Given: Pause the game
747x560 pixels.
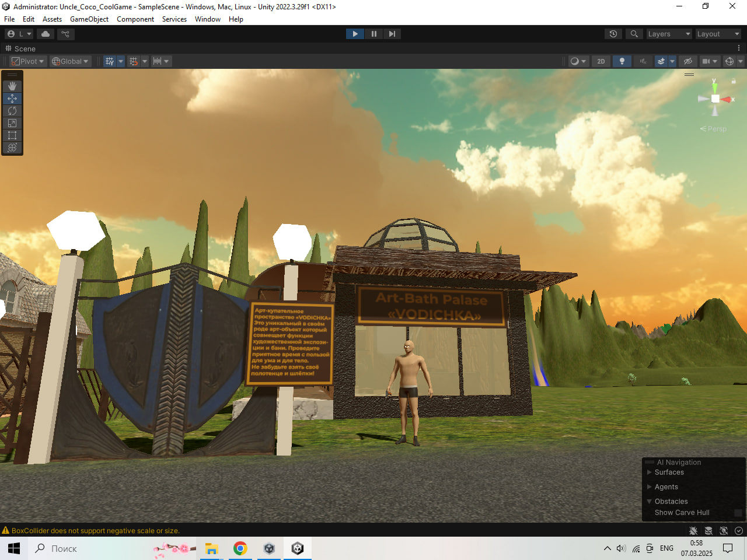Looking at the screenshot, I should click(373, 34).
